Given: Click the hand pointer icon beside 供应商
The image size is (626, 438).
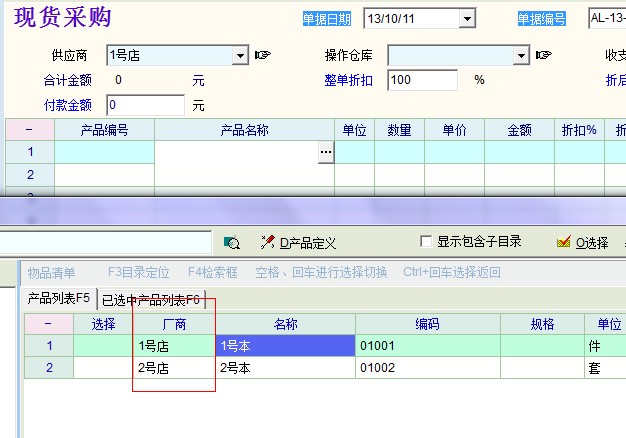Looking at the screenshot, I should [263, 56].
